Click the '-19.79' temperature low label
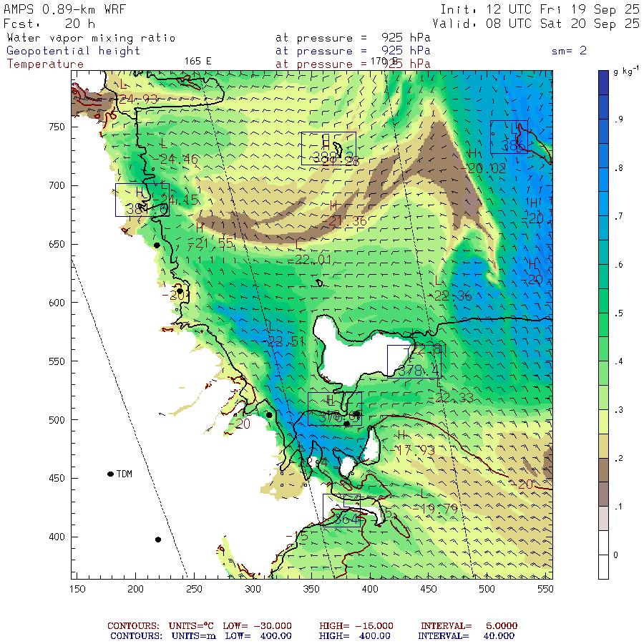Screen dimensions: 644x644 pos(435,509)
